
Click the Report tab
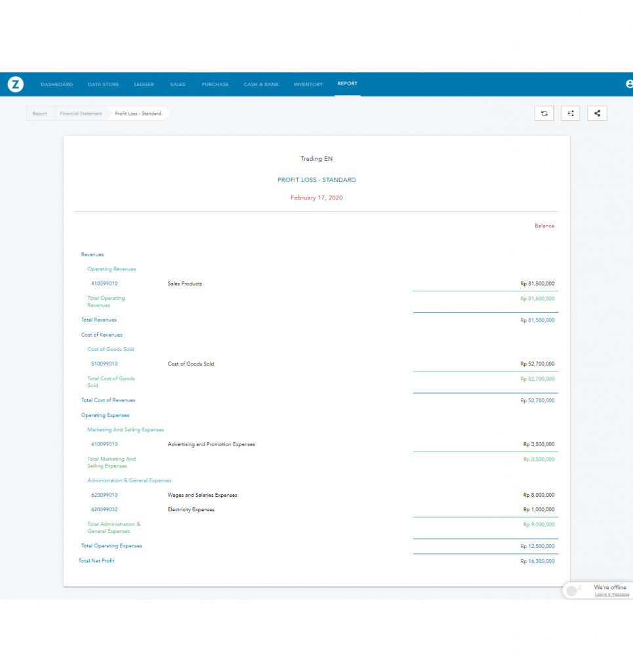(347, 84)
